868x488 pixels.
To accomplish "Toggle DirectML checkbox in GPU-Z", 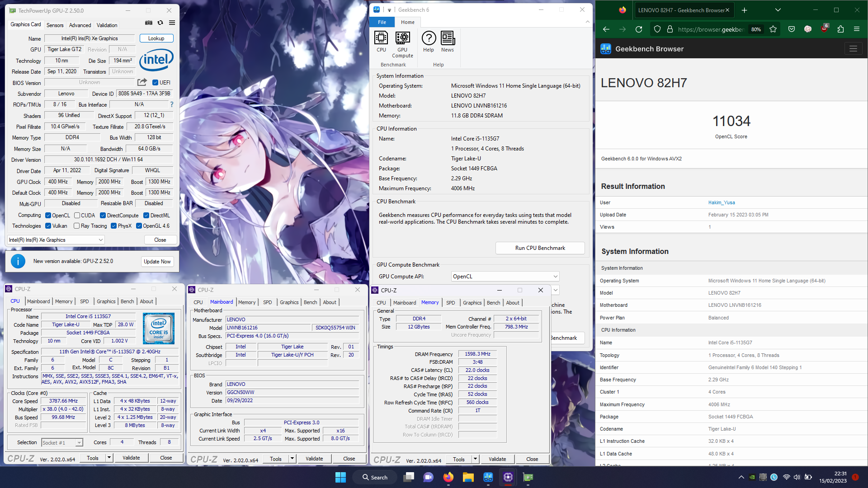I will 146,216.
